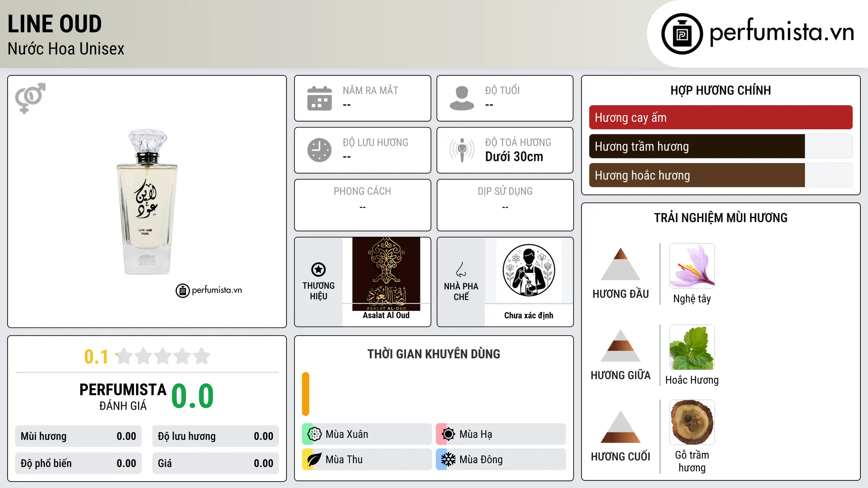Viewport: 868px width, 488px height.
Task: Click the green 0.0 Perfumista rating
Action: coord(192,396)
